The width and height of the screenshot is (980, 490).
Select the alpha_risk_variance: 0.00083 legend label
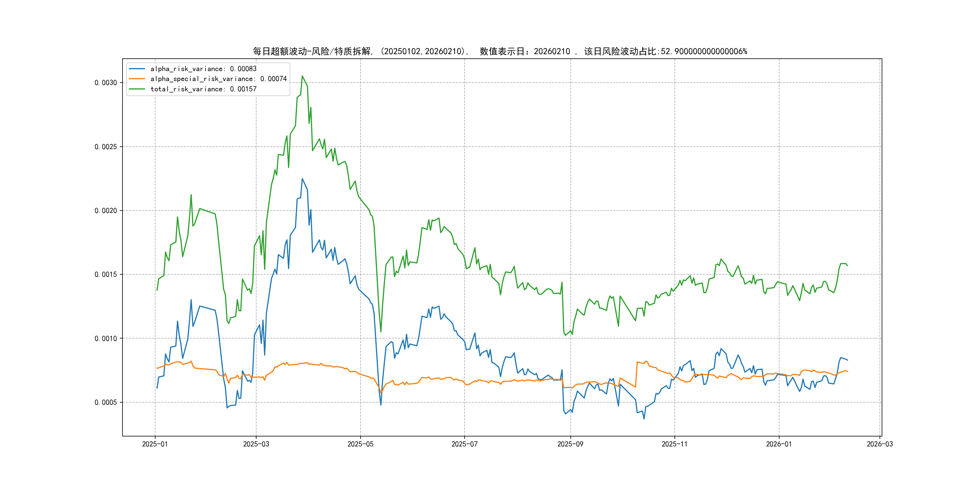[203, 69]
